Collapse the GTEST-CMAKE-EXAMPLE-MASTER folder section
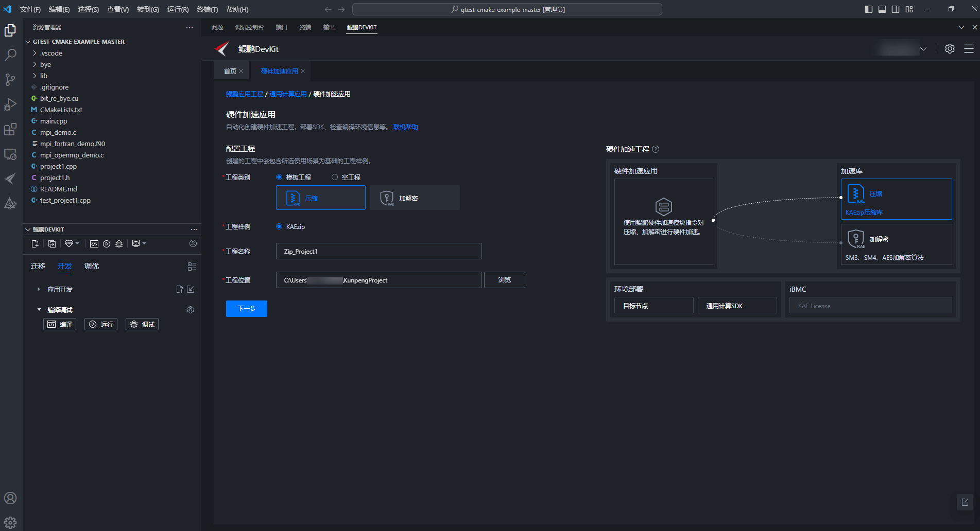 28,42
